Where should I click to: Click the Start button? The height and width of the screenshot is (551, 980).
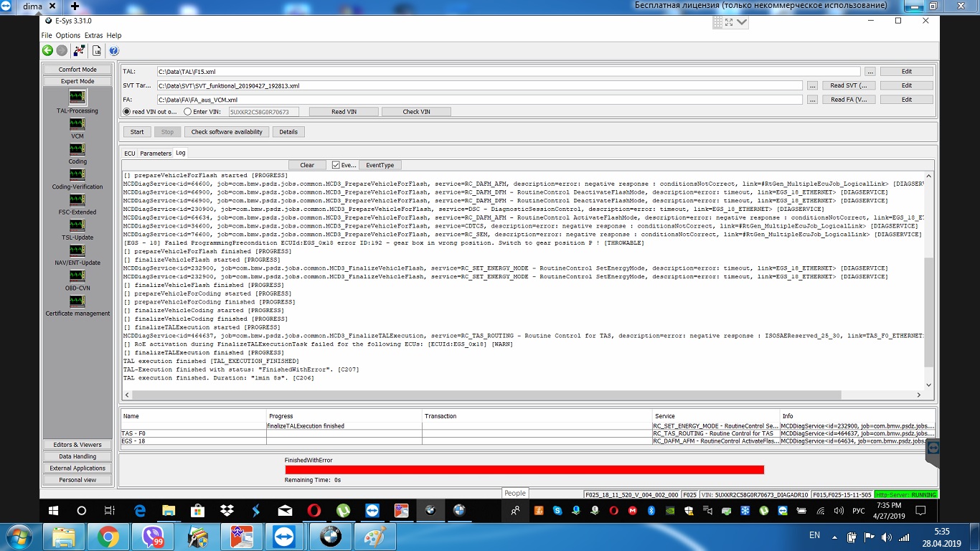(x=137, y=132)
